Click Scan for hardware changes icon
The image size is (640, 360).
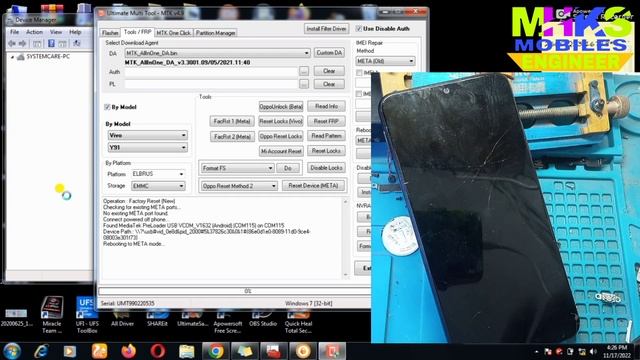[x=76, y=43]
